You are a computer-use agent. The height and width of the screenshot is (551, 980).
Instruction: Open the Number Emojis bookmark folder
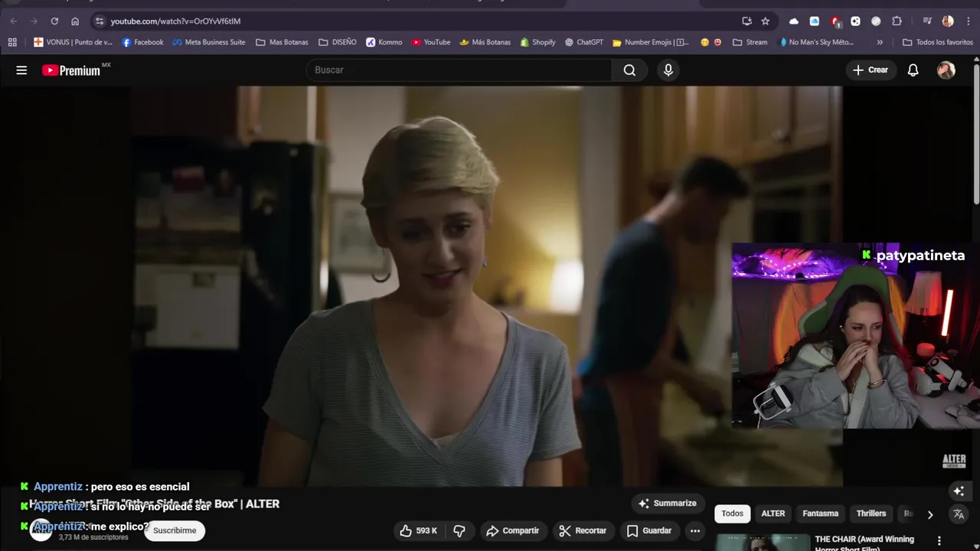point(650,42)
